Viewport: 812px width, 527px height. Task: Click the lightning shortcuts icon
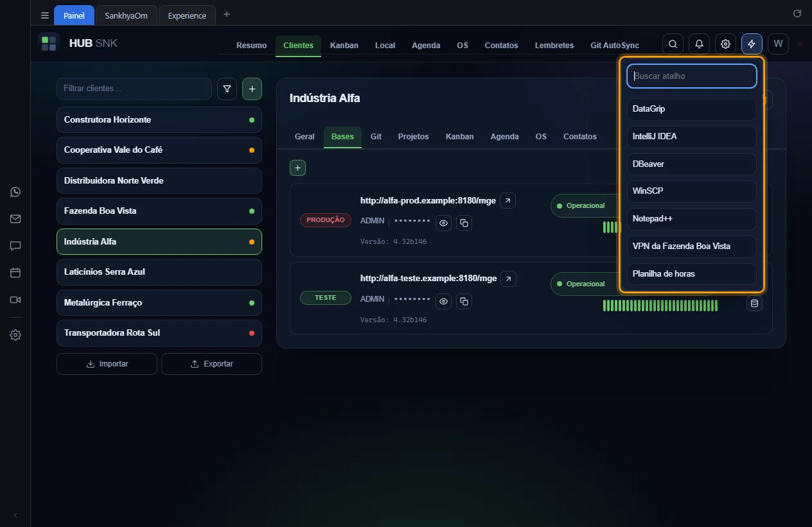[x=752, y=44]
